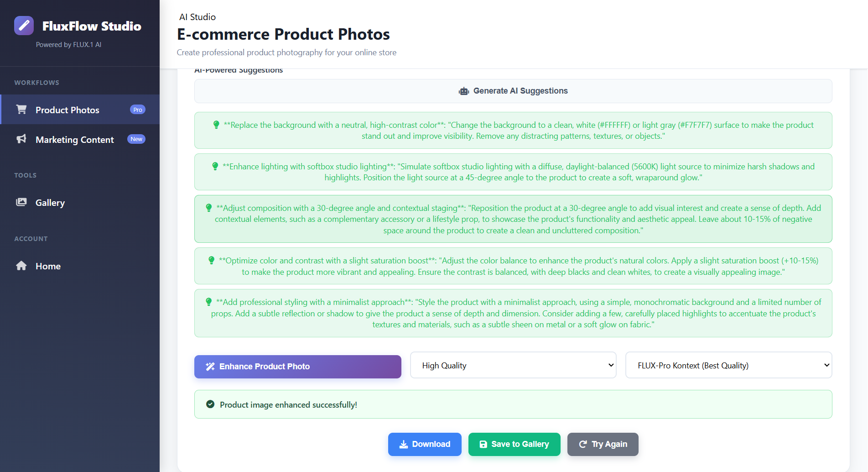Click the Try Again button
Viewport: 868px width, 472px height.
603,444
